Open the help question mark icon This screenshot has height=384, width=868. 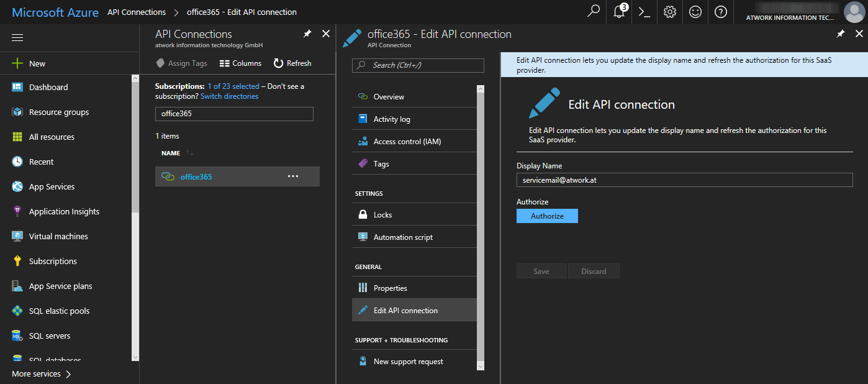coord(720,12)
